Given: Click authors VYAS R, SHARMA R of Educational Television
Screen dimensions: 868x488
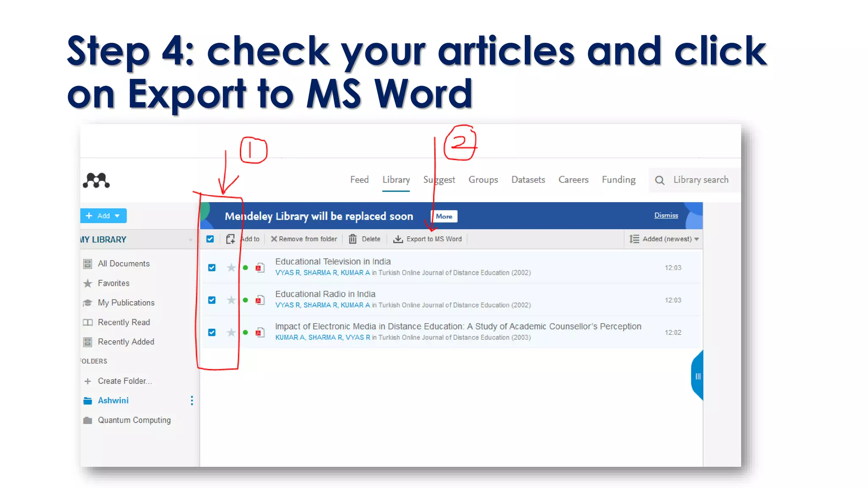Looking at the screenshot, I should tap(306, 272).
